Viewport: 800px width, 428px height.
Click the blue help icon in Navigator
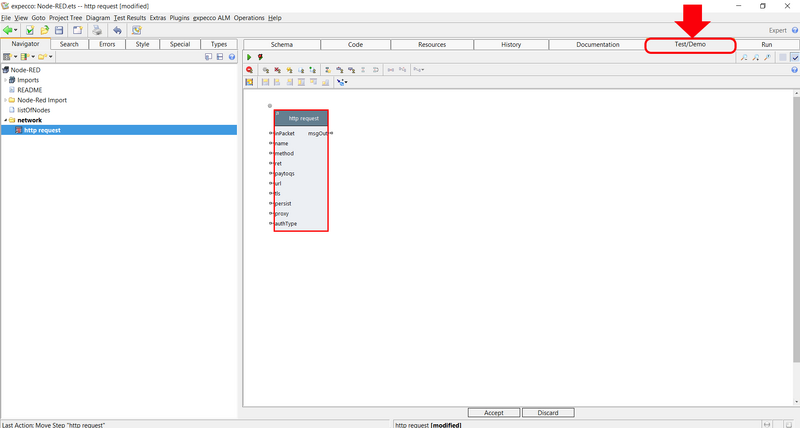click(x=232, y=57)
